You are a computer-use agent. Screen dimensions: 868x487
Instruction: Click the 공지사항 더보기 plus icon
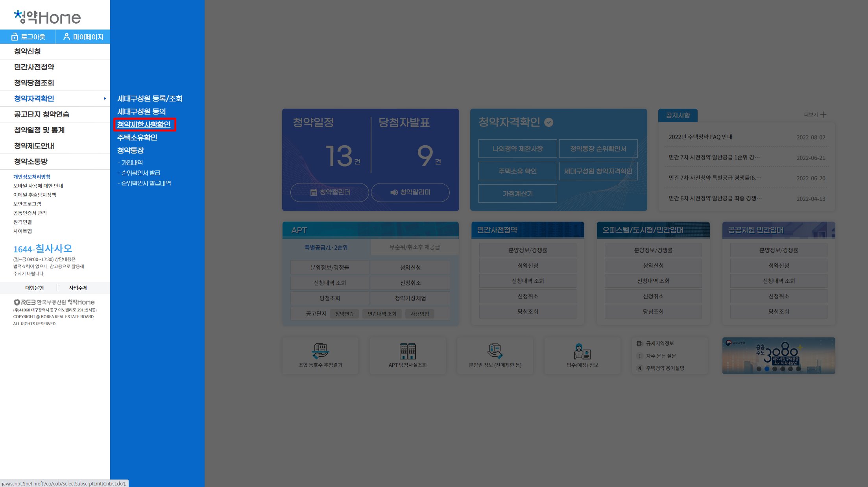pos(823,115)
